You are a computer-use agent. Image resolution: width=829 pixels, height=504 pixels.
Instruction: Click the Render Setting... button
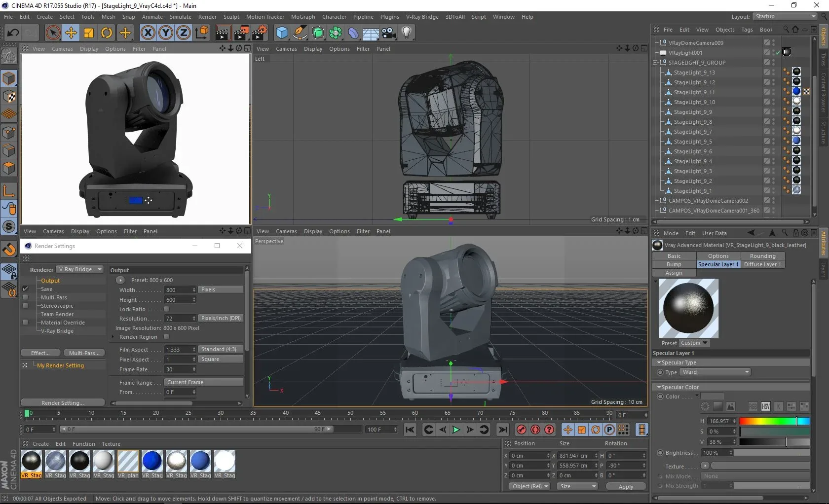tap(63, 403)
